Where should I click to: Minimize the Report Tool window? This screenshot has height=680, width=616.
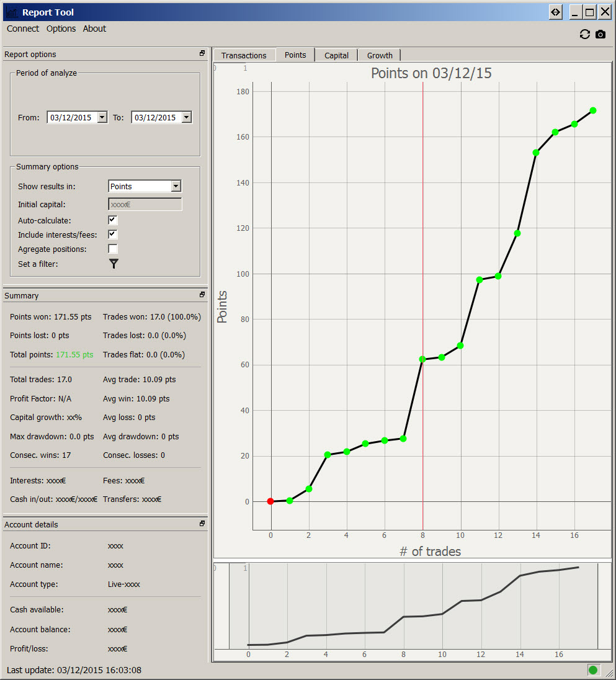pos(575,12)
